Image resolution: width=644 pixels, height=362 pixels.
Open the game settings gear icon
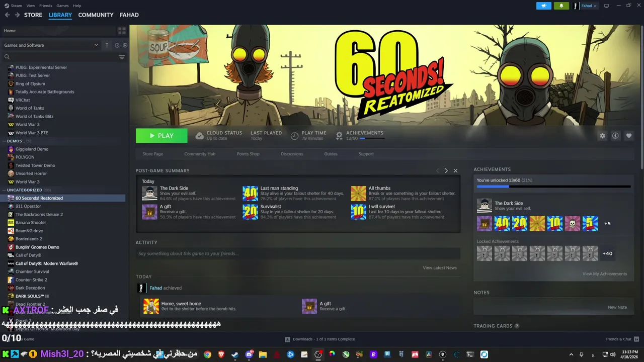(602, 136)
